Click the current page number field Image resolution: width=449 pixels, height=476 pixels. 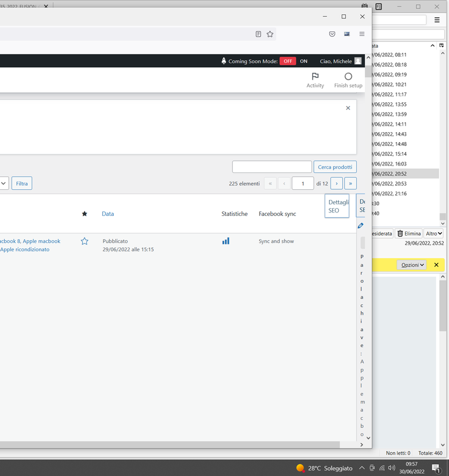coord(303,183)
